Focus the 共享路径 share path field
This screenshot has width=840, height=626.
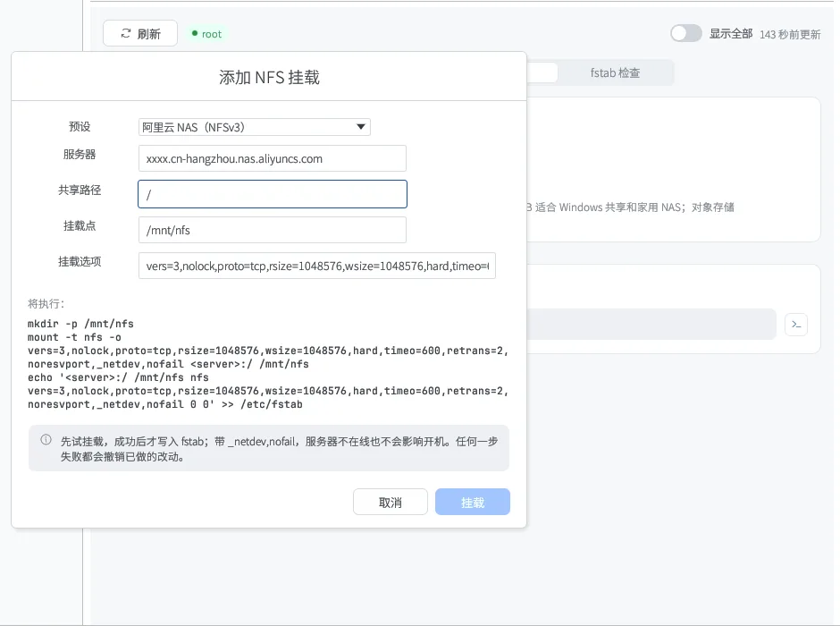coord(273,194)
